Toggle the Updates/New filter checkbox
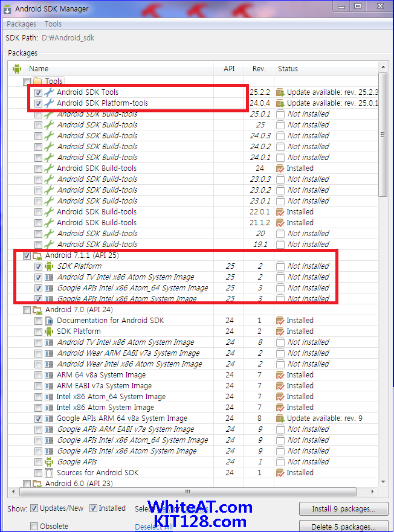The width and height of the screenshot is (394, 532). 34,508
